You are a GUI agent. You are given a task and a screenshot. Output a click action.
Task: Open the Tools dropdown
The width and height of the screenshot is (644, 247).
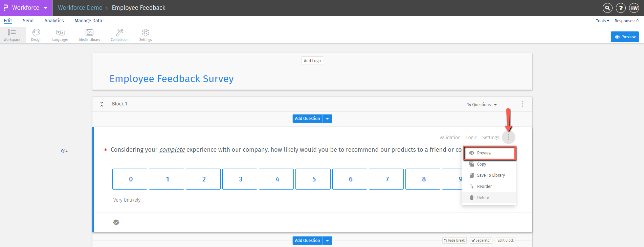602,21
